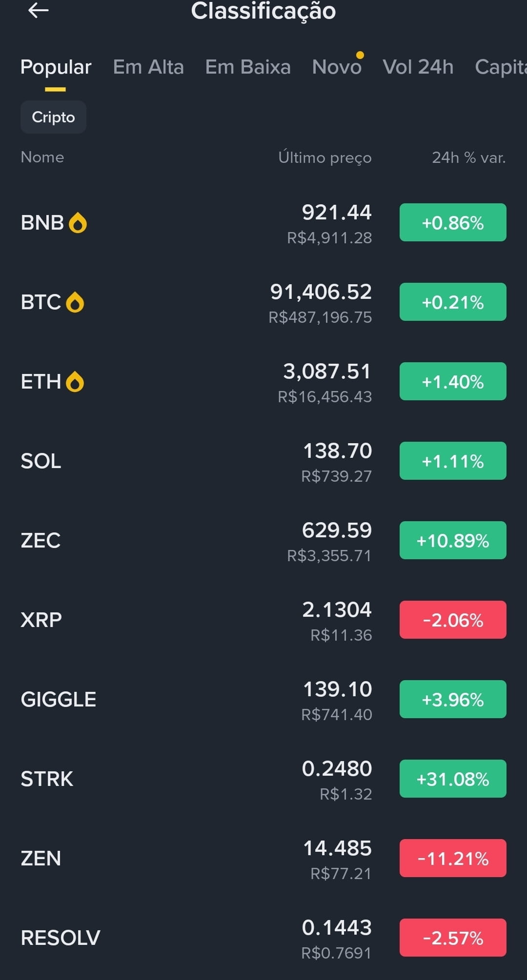The image size is (527, 980).
Task: Go to the Vol 24h tab
Action: click(x=418, y=67)
